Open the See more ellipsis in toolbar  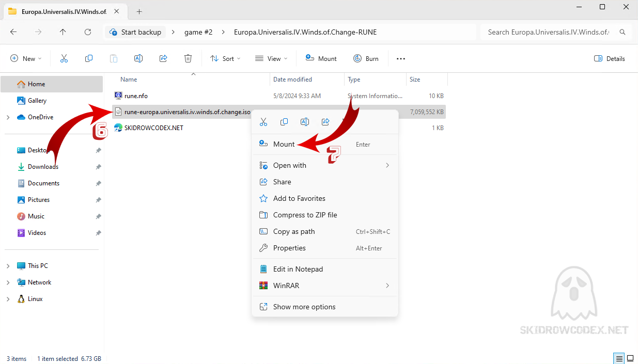pyautogui.click(x=401, y=59)
